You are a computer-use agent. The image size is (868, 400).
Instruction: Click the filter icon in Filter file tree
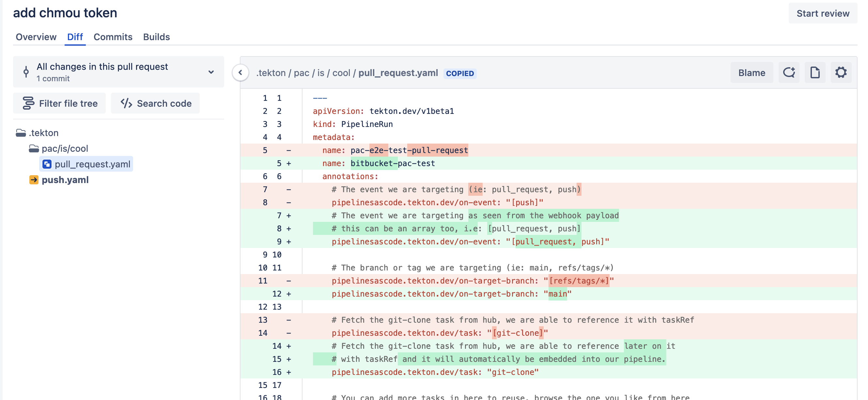(28, 103)
